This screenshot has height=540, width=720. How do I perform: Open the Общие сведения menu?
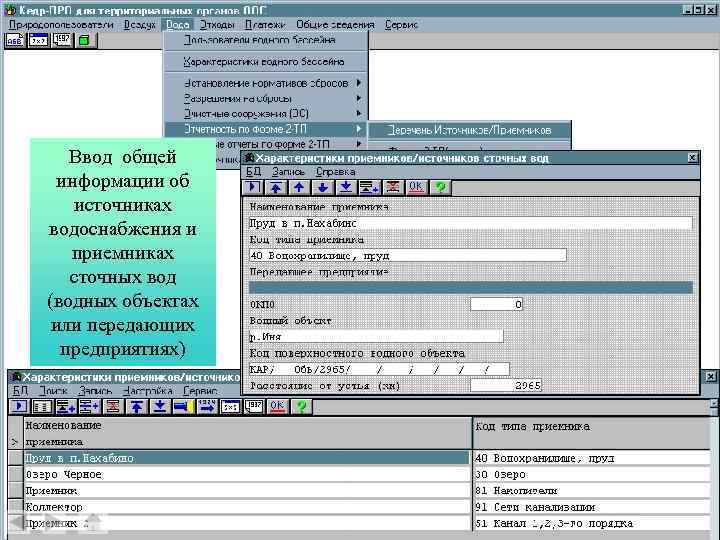pos(335,25)
